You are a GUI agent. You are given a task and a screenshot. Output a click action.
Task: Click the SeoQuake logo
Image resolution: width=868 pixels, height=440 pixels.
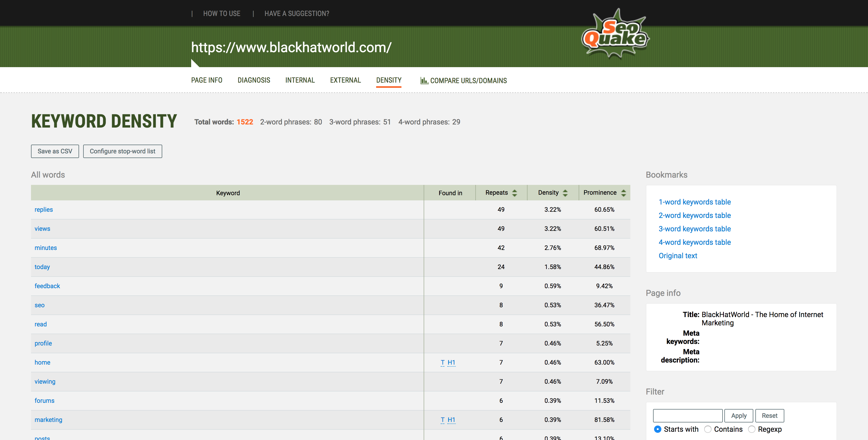click(616, 34)
